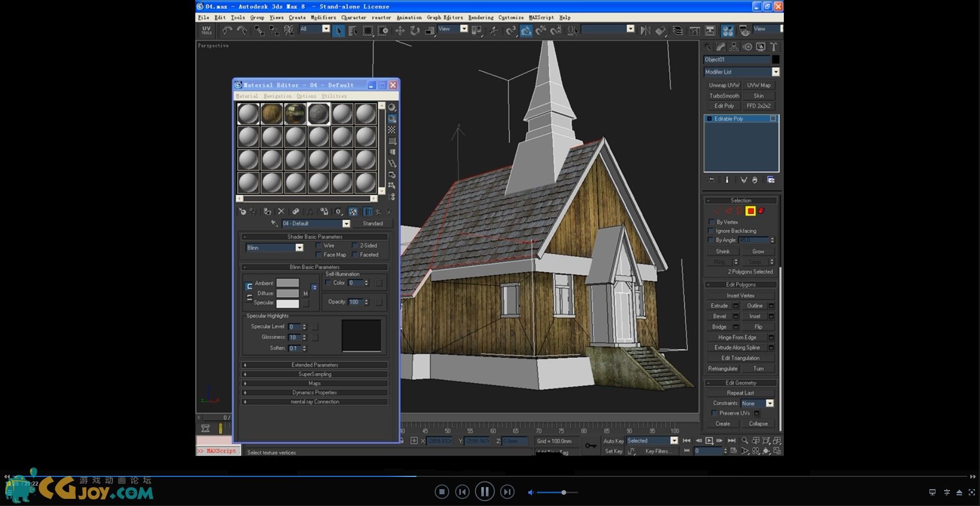The width and height of the screenshot is (980, 506).
Task: Select Element sub-object level icon
Action: tap(761, 211)
